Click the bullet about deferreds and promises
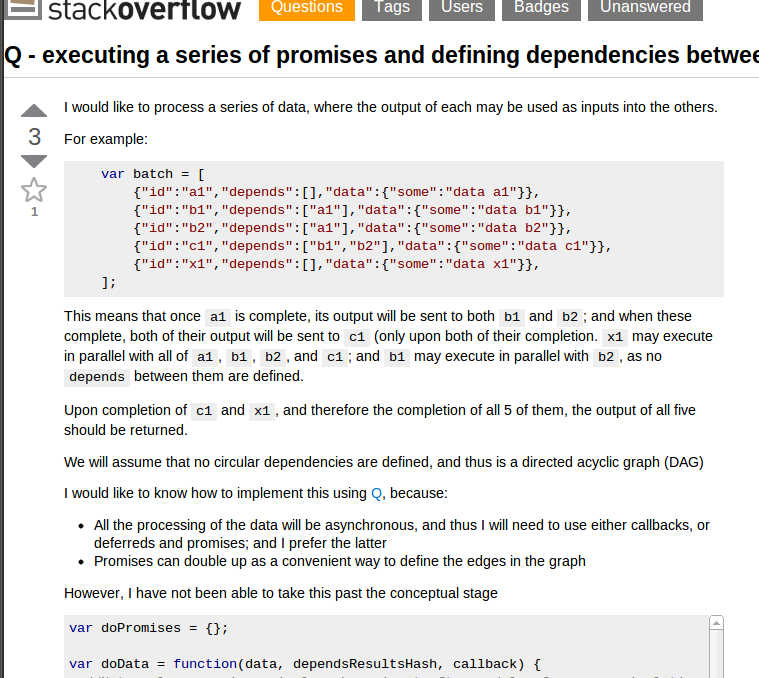The image size is (759, 678). tap(402, 534)
